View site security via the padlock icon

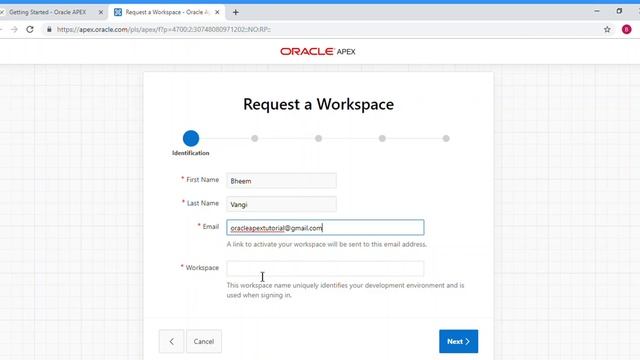49,29
